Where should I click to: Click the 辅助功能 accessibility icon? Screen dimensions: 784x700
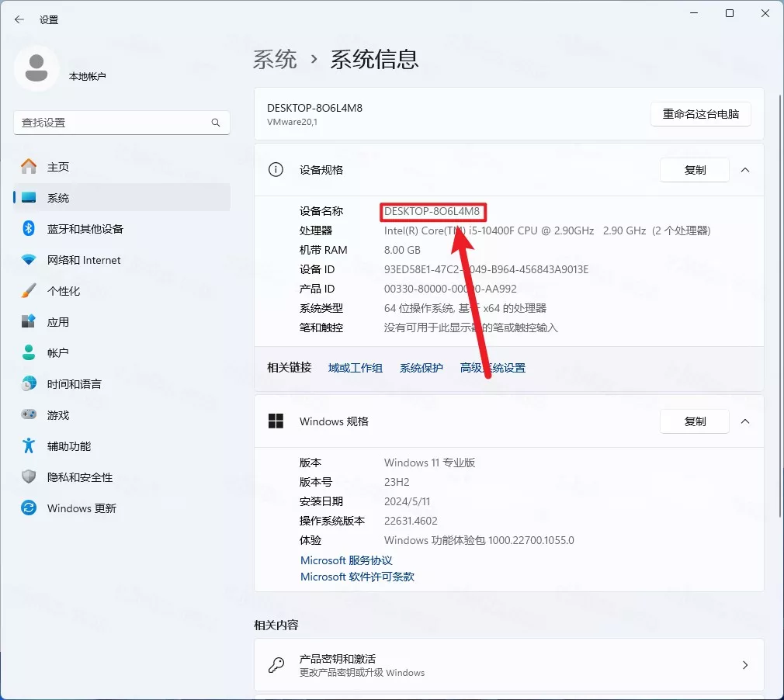click(x=29, y=446)
